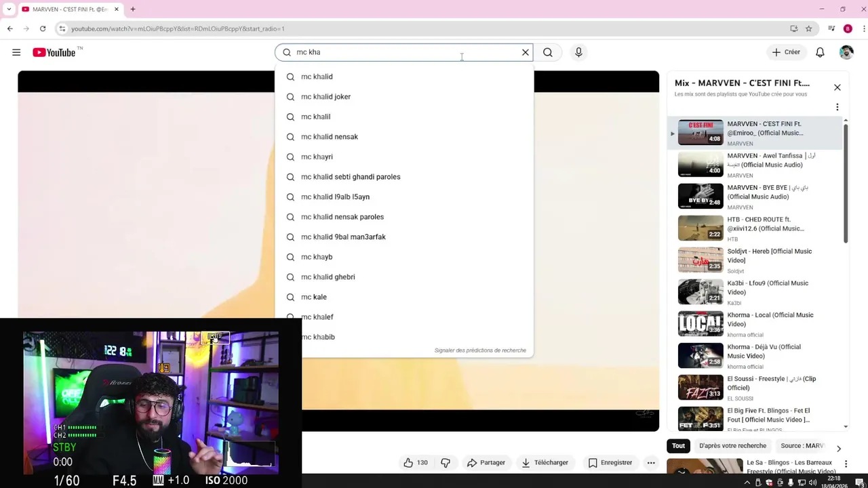Open the taskbar volume icon
868x488 pixels.
click(x=812, y=483)
